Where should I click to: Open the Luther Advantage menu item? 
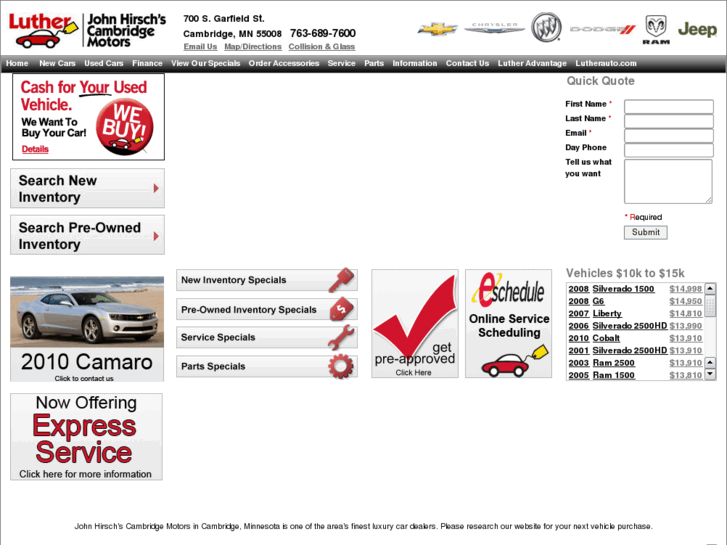tap(532, 64)
